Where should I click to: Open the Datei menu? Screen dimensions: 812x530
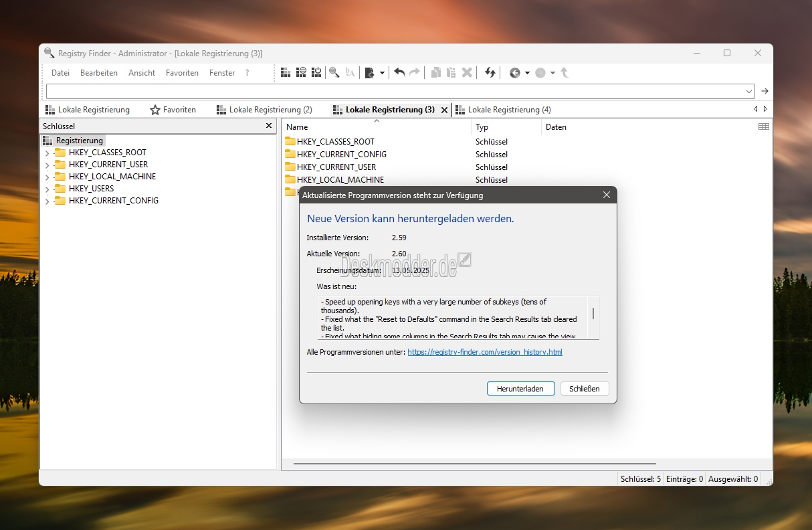(x=60, y=73)
